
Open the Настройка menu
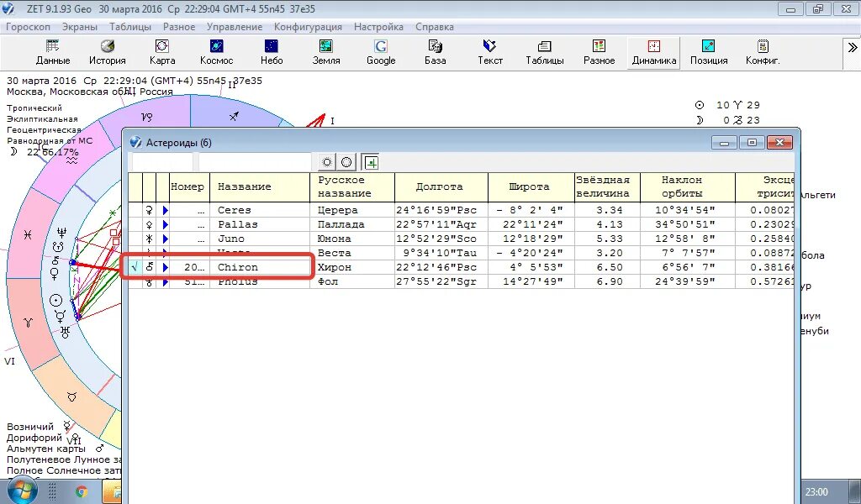click(378, 27)
